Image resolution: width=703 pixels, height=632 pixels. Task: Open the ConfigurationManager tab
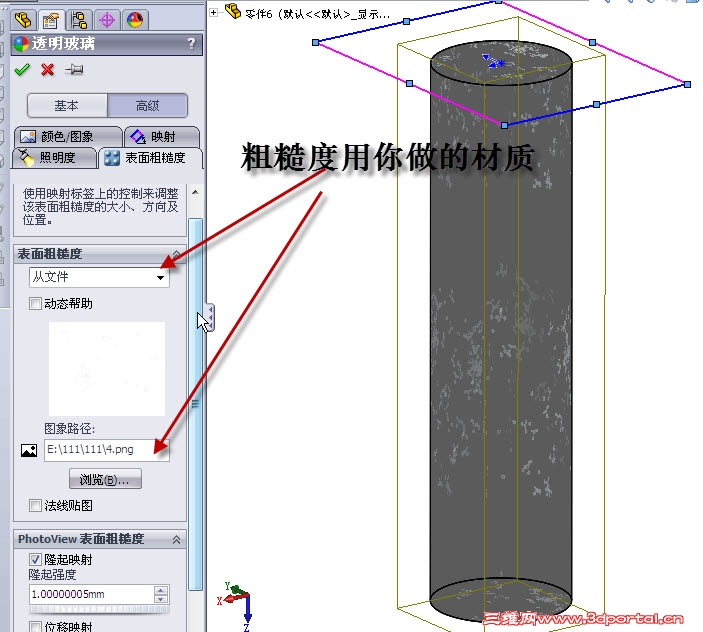[79, 20]
